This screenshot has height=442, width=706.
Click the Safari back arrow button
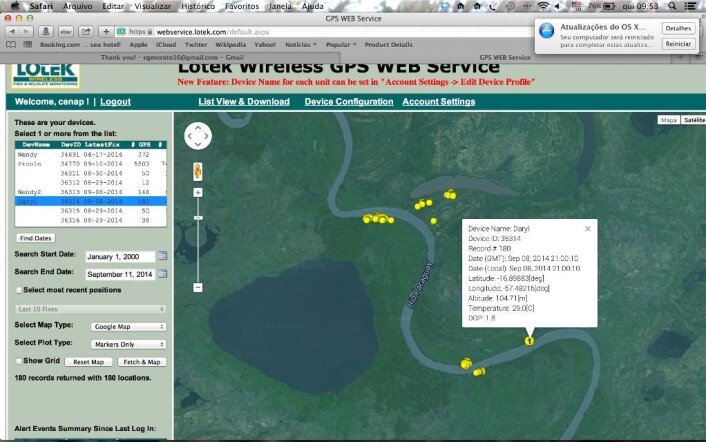tap(12, 32)
